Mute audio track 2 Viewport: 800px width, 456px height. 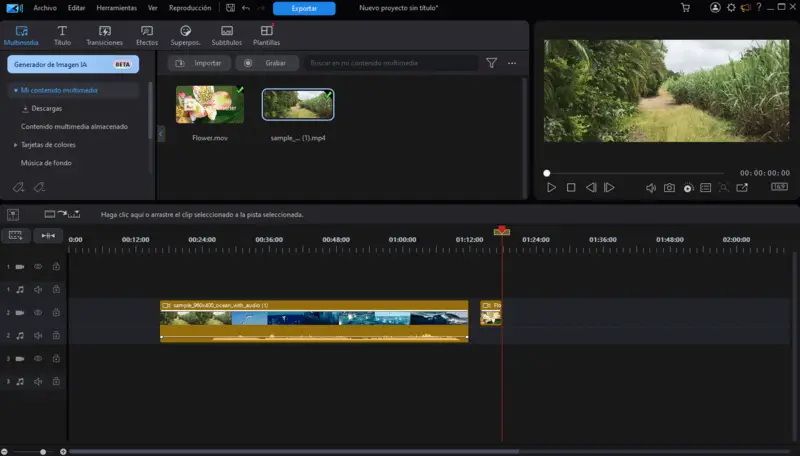point(38,336)
